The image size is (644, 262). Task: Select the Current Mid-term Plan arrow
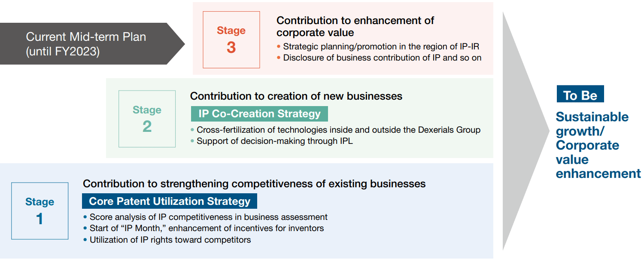92,44
